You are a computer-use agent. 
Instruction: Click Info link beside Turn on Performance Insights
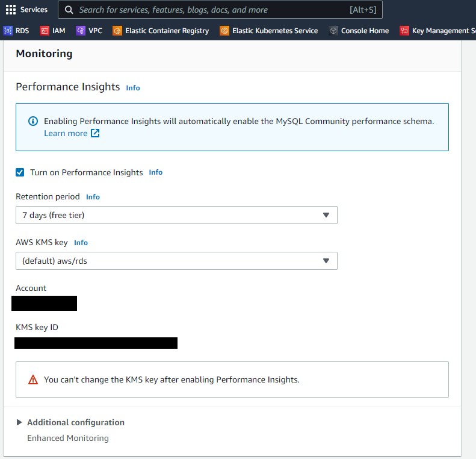tap(155, 172)
